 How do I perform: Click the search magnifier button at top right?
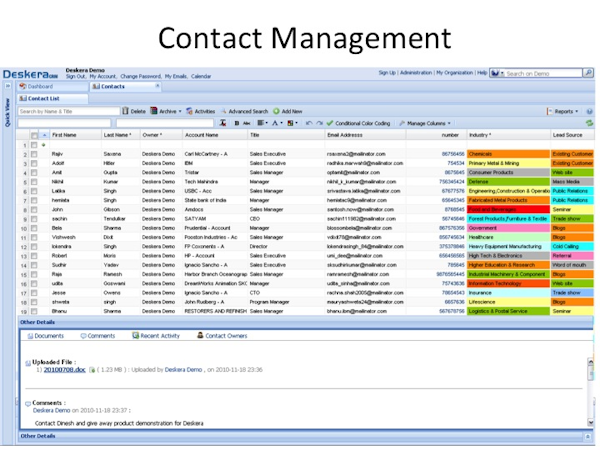[x=588, y=73]
